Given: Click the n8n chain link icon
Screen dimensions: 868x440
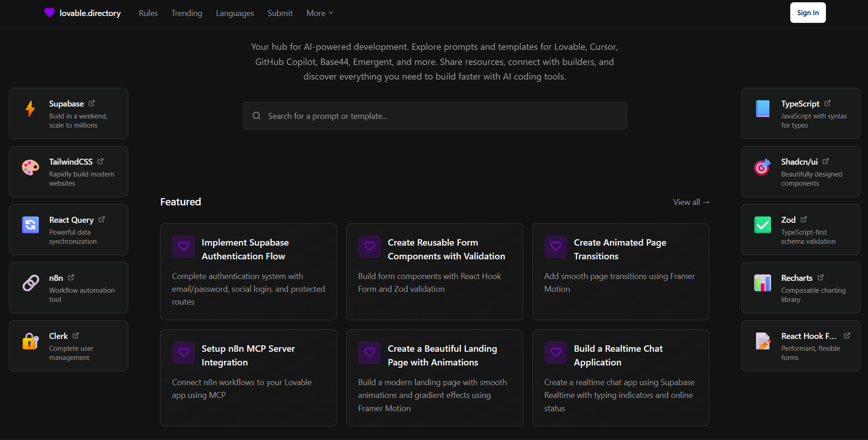Looking at the screenshot, I should (x=31, y=283).
